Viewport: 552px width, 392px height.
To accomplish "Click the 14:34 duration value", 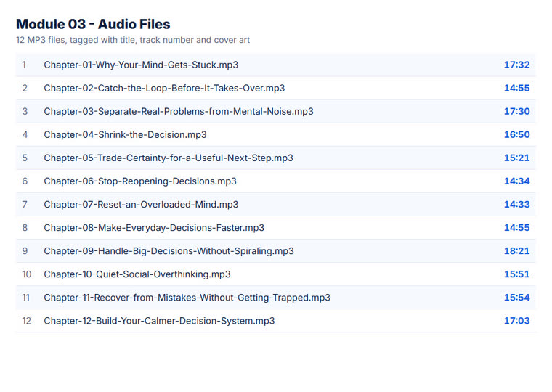I will tap(516, 181).
